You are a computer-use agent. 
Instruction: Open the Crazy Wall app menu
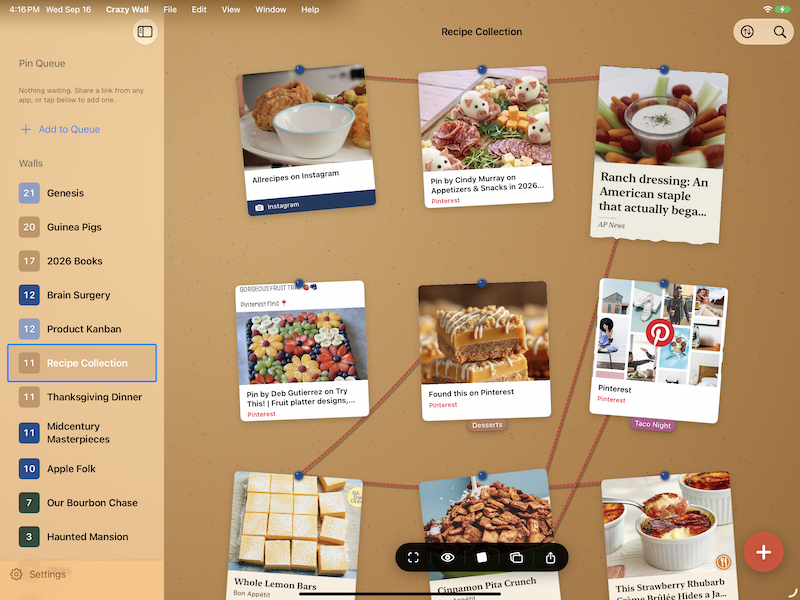point(127,9)
